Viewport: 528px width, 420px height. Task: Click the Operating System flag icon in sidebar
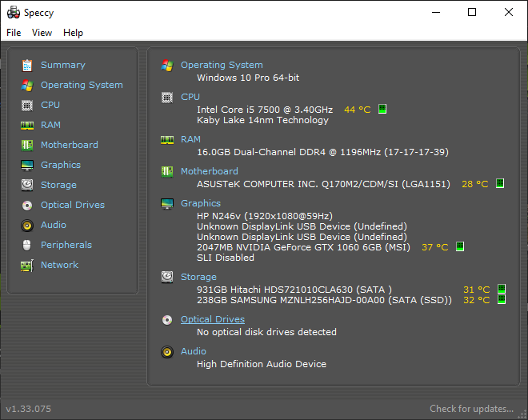(x=27, y=86)
